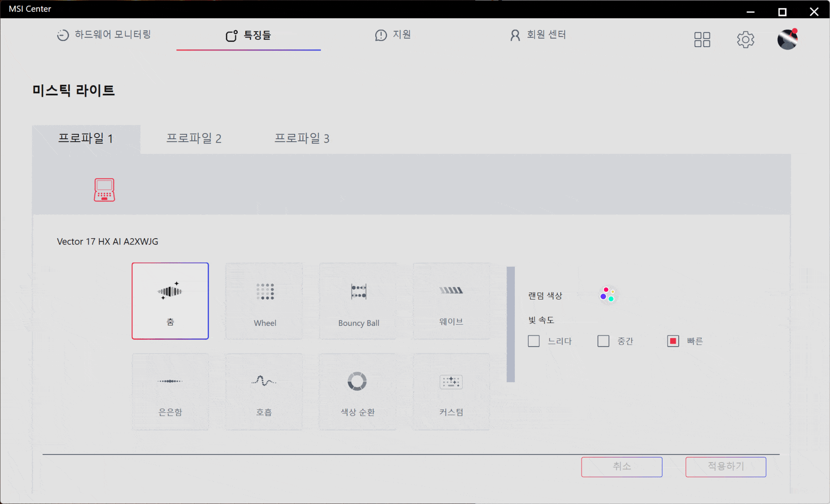Click the 취소 cancel button
This screenshot has height=504, width=830.
(622, 467)
